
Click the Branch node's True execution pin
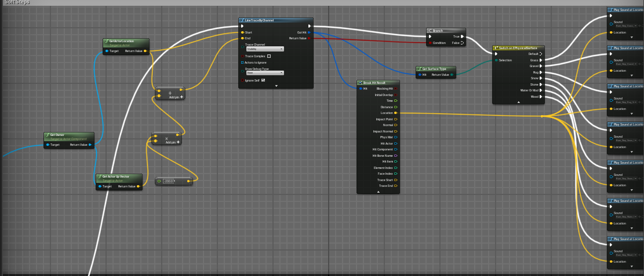(462, 36)
